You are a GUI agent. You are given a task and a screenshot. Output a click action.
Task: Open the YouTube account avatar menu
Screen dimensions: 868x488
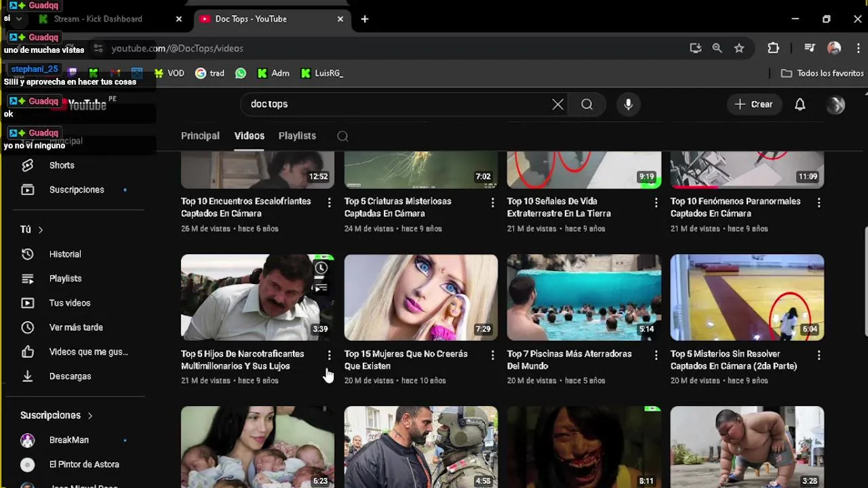[x=835, y=104]
